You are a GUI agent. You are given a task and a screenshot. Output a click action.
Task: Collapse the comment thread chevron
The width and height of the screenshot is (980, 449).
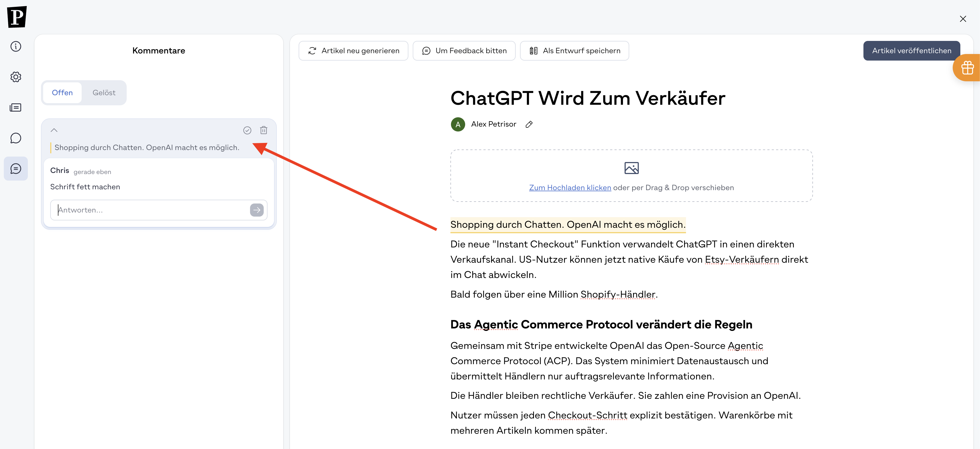pos(54,130)
